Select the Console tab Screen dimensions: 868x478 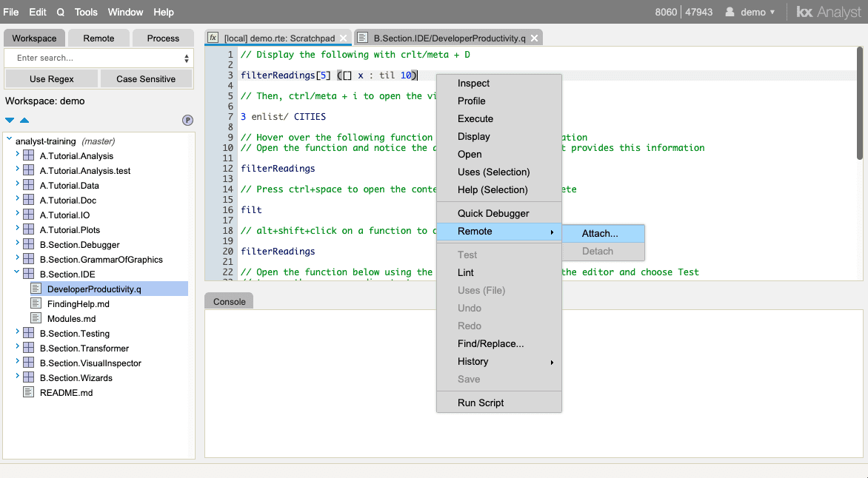(x=229, y=301)
